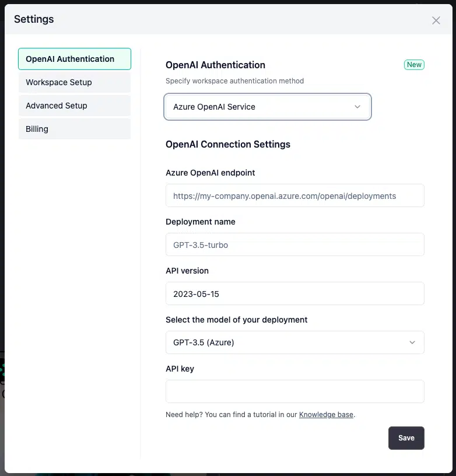Save the connection settings

(x=406, y=437)
